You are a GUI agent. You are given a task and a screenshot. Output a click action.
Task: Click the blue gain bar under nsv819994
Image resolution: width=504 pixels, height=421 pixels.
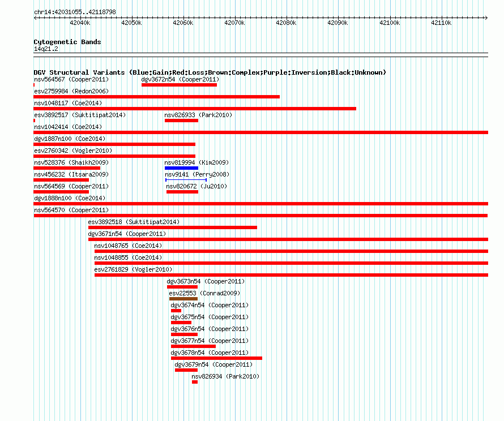(181, 168)
